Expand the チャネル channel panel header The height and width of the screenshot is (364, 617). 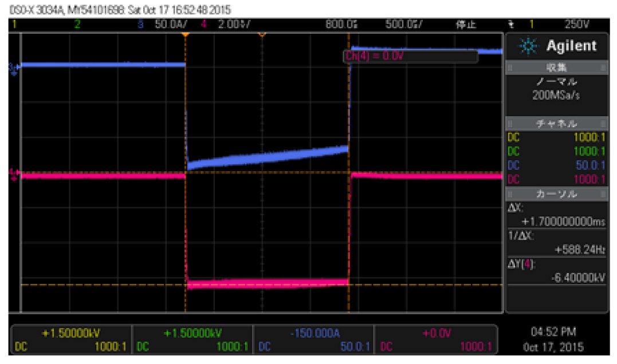coord(556,124)
